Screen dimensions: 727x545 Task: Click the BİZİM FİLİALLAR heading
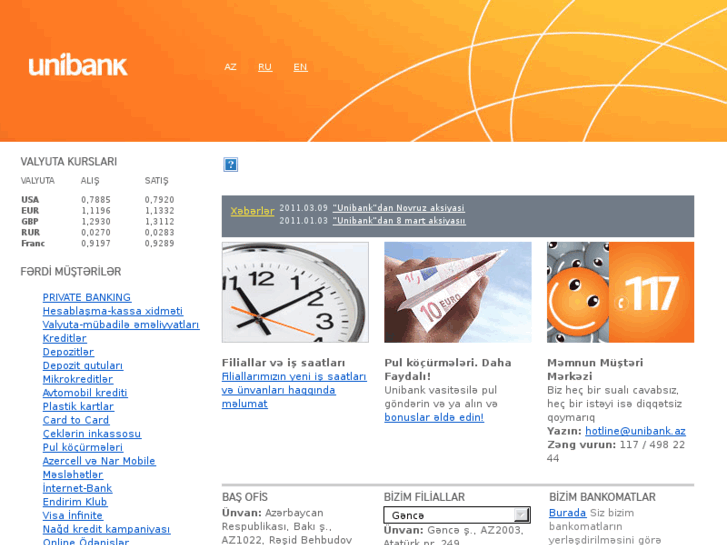click(424, 497)
